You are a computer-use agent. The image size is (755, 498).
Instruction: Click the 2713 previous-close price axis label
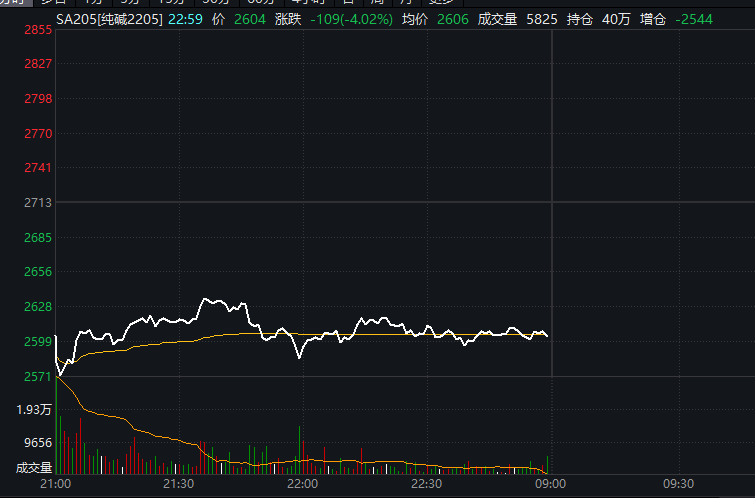pyautogui.click(x=38, y=203)
